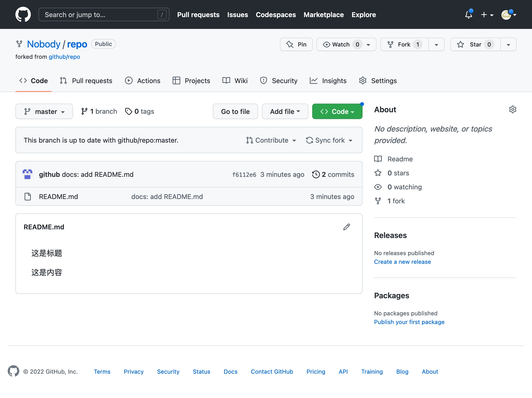Focus the Search or jump to field
Viewport: 532px width, 398px height.
pos(104,15)
